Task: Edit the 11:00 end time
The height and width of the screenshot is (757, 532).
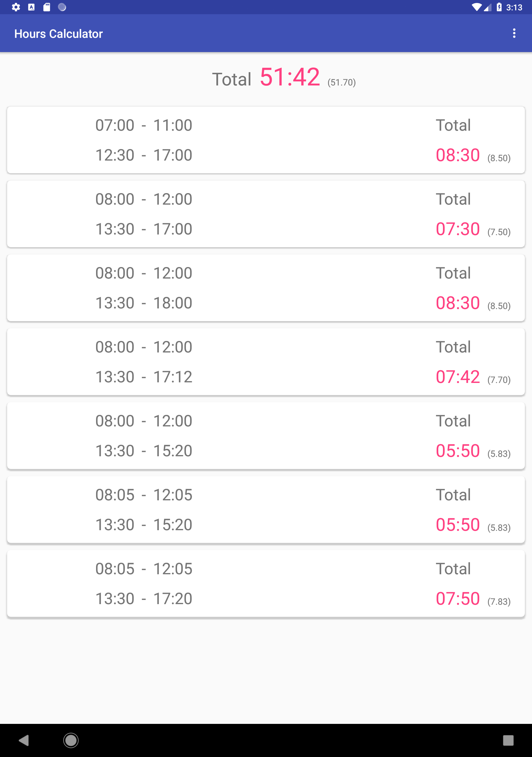Action: click(173, 125)
